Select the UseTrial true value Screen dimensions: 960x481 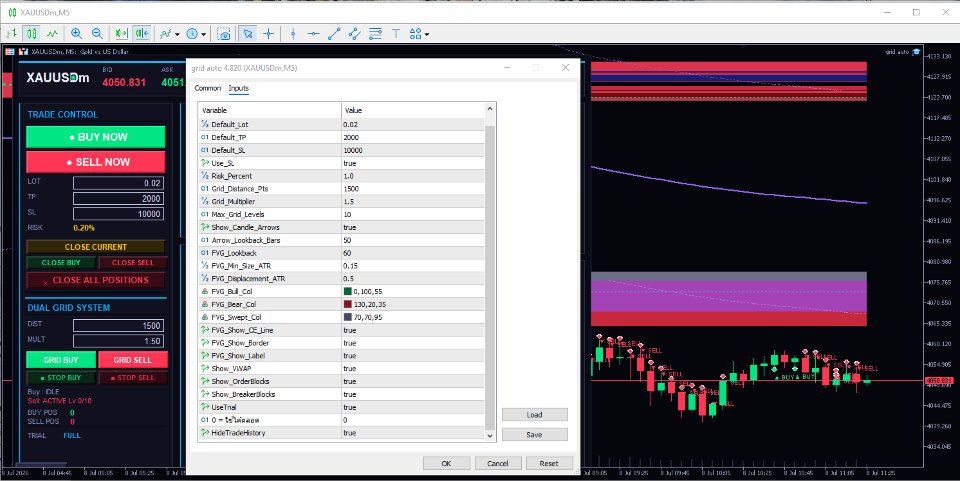pos(413,407)
